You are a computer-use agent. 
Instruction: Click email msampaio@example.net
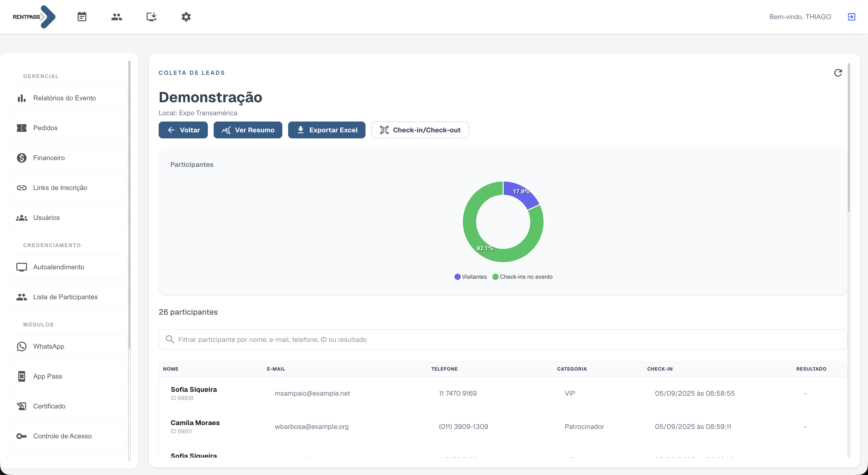pyautogui.click(x=312, y=394)
